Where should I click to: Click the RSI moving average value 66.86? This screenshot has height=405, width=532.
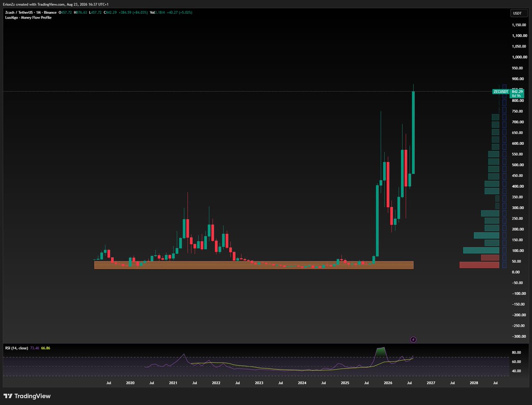click(x=45, y=348)
